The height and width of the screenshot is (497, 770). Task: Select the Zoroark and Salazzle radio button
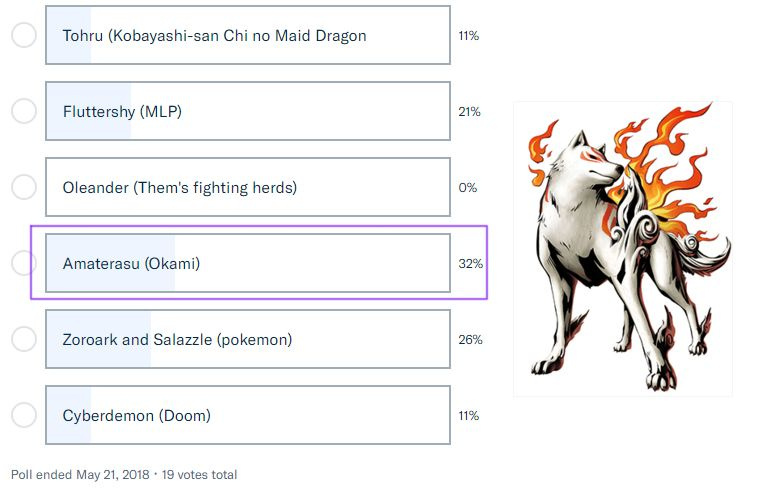(24, 339)
